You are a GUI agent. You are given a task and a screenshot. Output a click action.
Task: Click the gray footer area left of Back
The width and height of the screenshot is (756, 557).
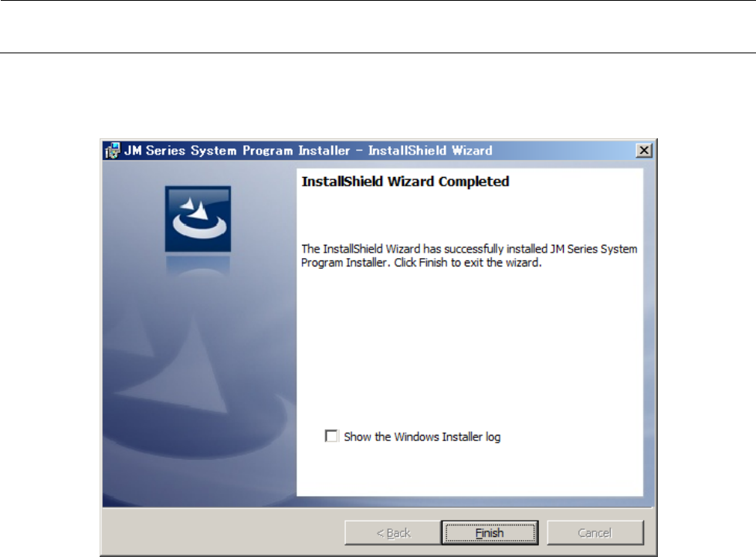tap(223, 532)
